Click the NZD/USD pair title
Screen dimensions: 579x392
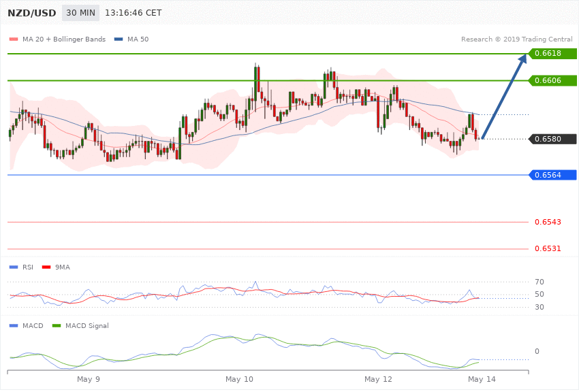[x=32, y=13]
